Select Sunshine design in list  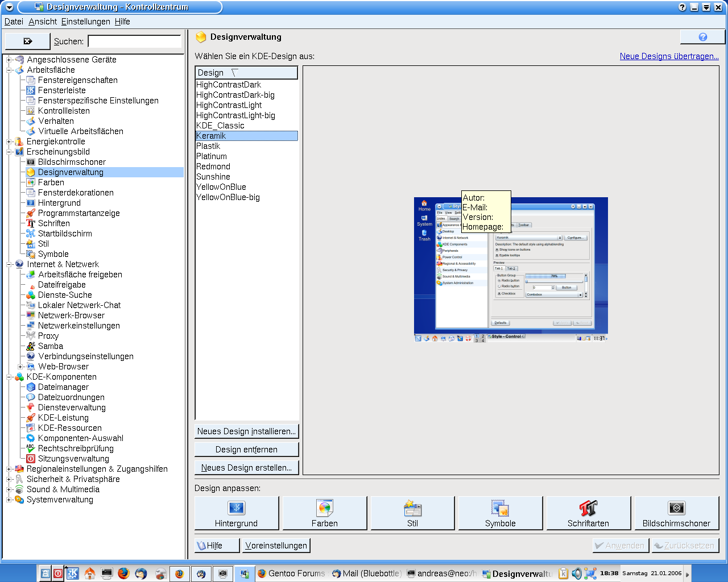click(x=246, y=177)
